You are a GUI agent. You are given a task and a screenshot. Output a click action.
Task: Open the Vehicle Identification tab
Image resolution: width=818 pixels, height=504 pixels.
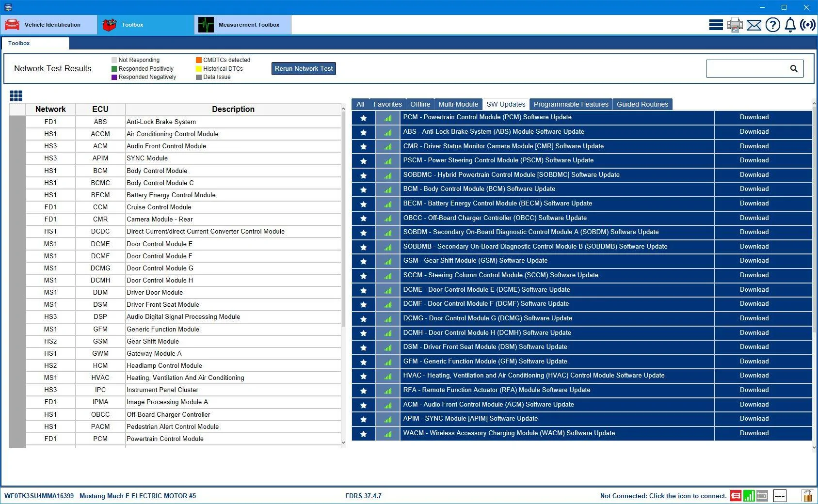[x=49, y=25]
